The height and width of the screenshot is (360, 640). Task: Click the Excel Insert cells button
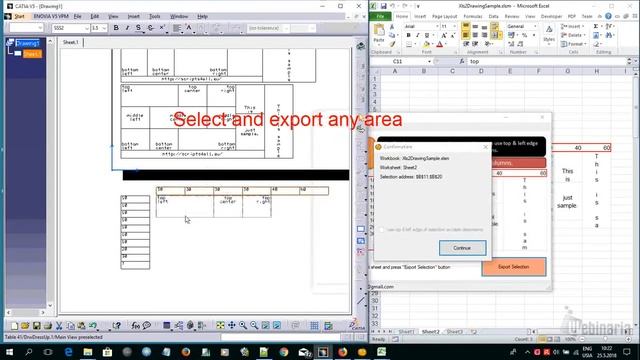click(573, 26)
